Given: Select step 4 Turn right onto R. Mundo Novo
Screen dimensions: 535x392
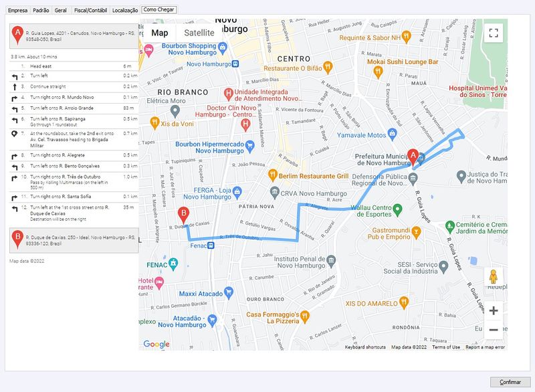Looking at the screenshot, I should point(74,98).
